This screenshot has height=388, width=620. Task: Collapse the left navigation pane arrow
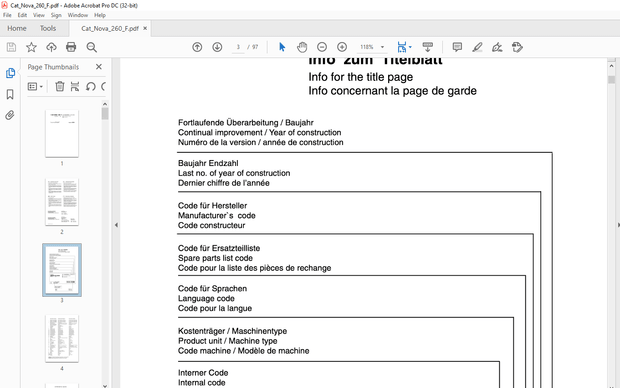click(x=116, y=225)
